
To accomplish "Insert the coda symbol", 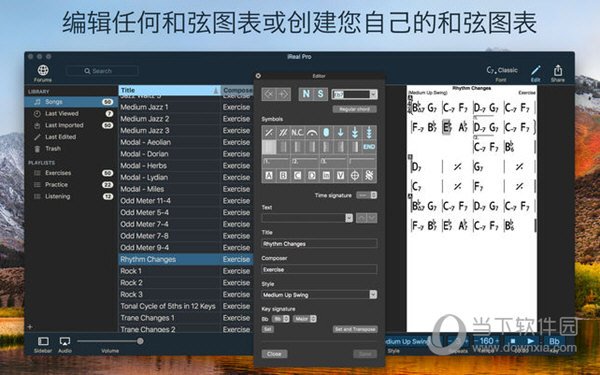I will (355, 175).
